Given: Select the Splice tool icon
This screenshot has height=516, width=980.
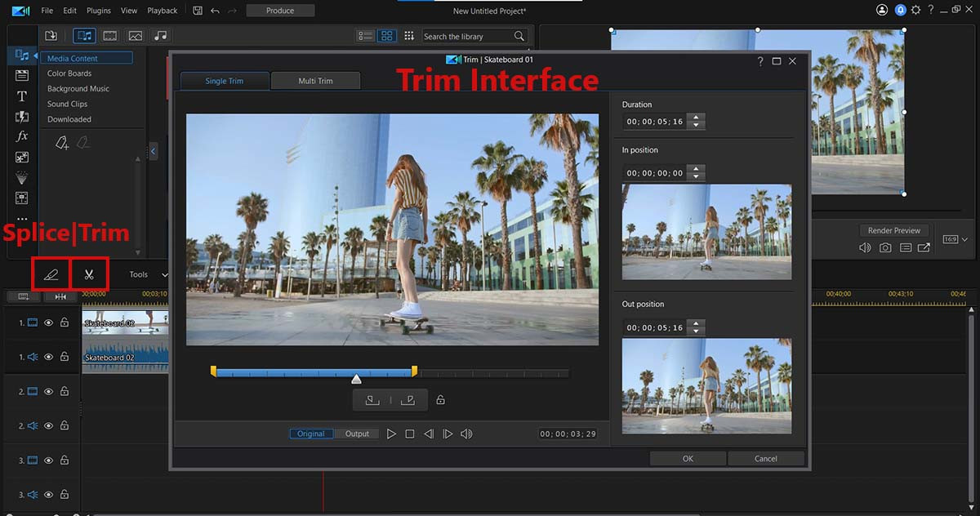Looking at the screenshot, I should (51, 274).
